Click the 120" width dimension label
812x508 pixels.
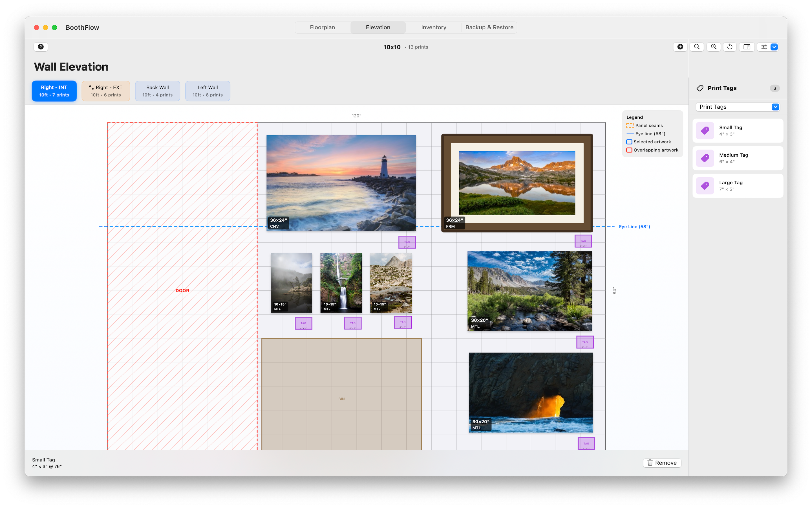tap(356, 116)
